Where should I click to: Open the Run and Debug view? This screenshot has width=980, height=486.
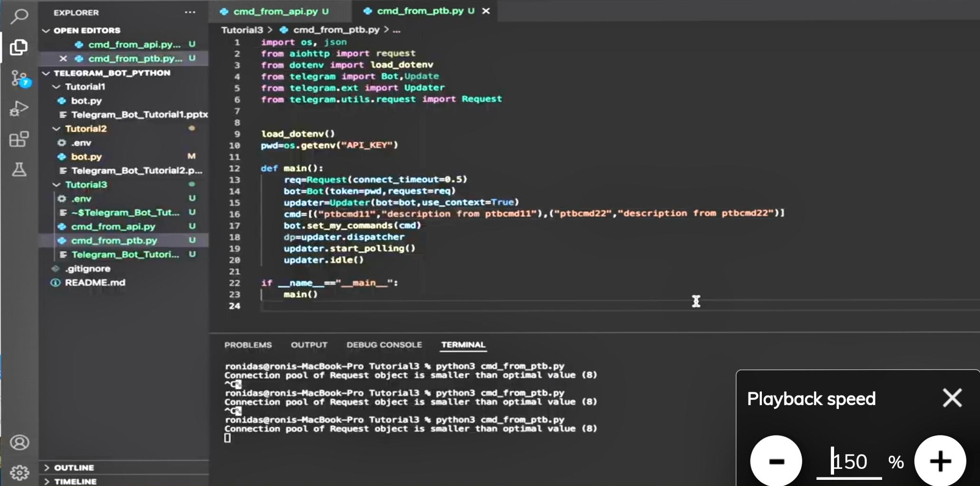click(x=19, y=109)
